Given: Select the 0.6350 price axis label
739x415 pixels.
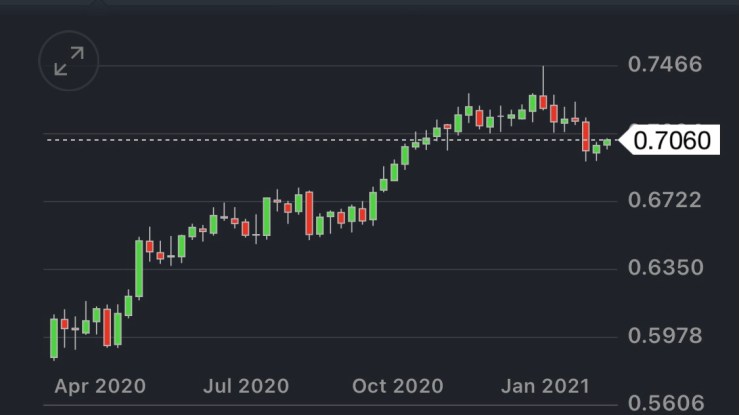Looking at the screenshot, I should pos(665,269).
